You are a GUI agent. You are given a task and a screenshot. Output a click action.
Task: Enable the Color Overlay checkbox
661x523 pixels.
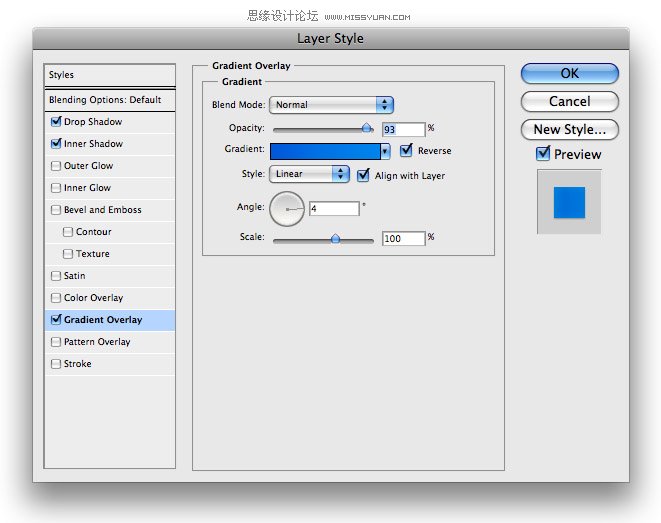(x=56, y=298)
